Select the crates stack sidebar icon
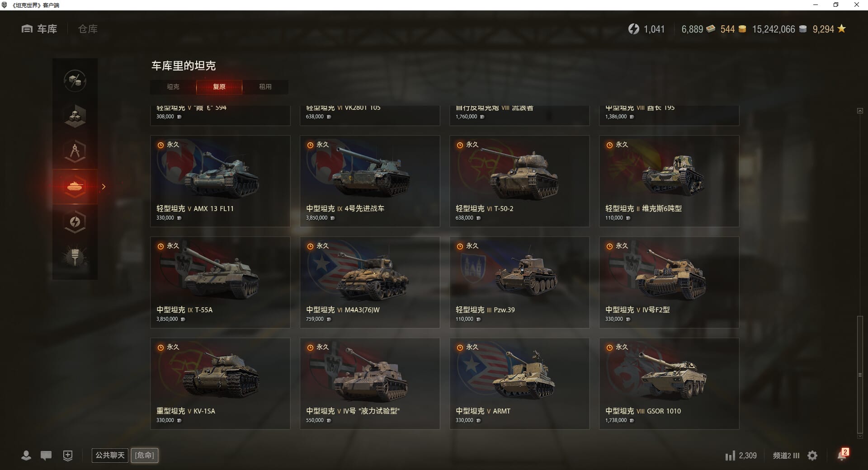This screenshot has height=470, width=868. [x=75, y=116]
